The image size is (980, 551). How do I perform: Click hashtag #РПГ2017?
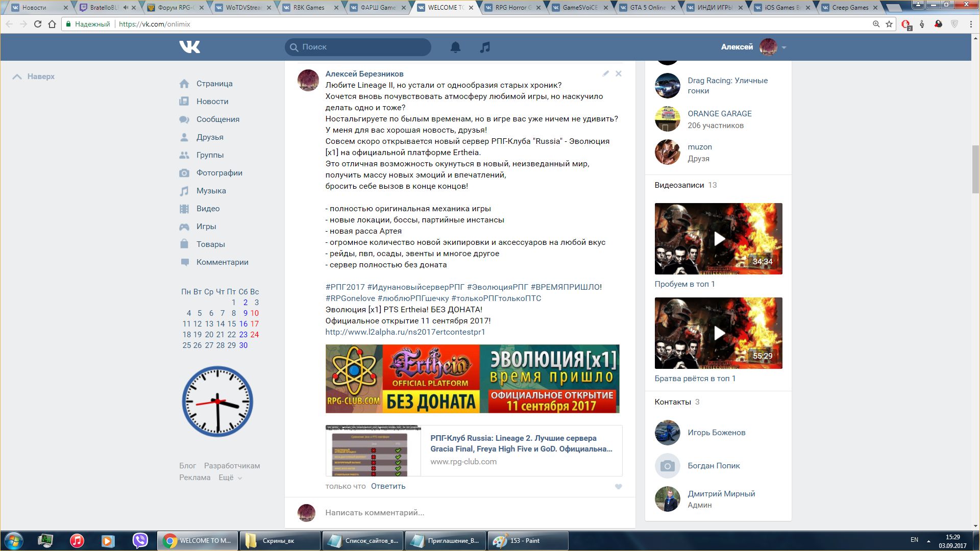coord(345,287)
